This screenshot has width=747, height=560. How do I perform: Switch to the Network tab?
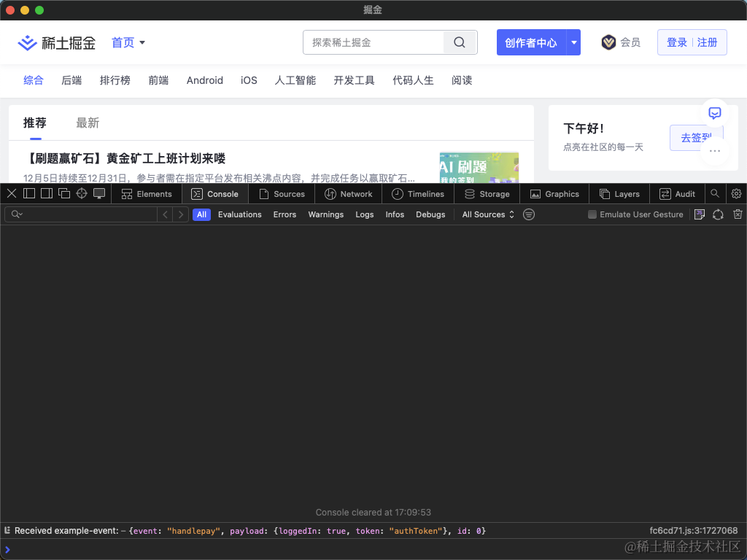[x=348, y=194]
